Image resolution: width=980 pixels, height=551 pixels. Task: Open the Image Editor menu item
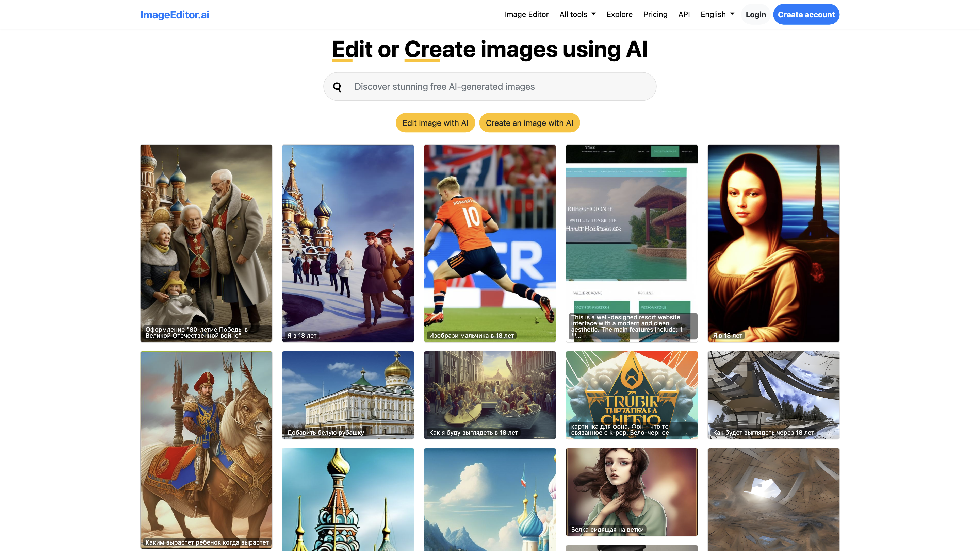pyautogui.click(x=526, y=14)
